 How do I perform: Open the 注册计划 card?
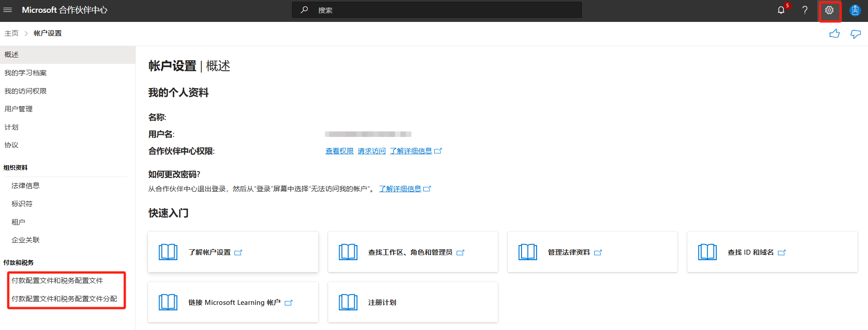413,302
